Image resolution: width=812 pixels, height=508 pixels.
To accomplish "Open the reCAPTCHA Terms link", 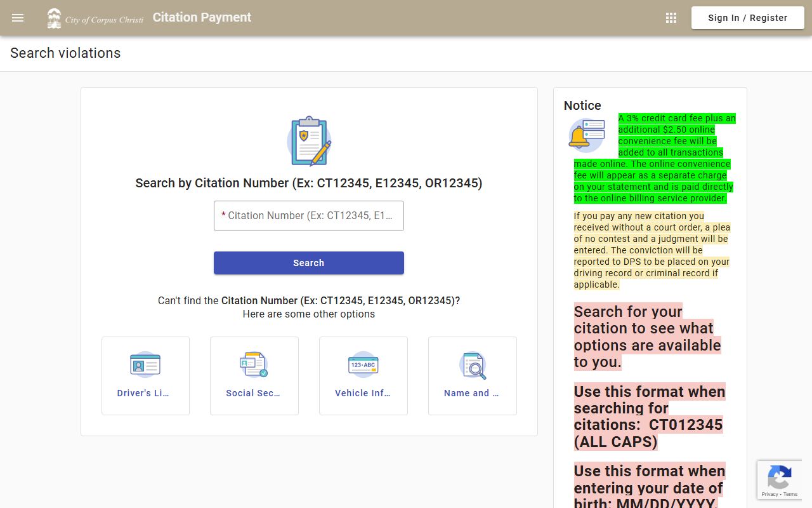I will (790, 494).
